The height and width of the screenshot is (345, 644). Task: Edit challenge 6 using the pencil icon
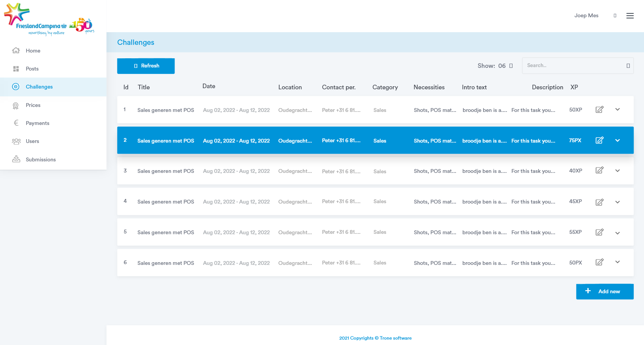click(x=599, y=262)
